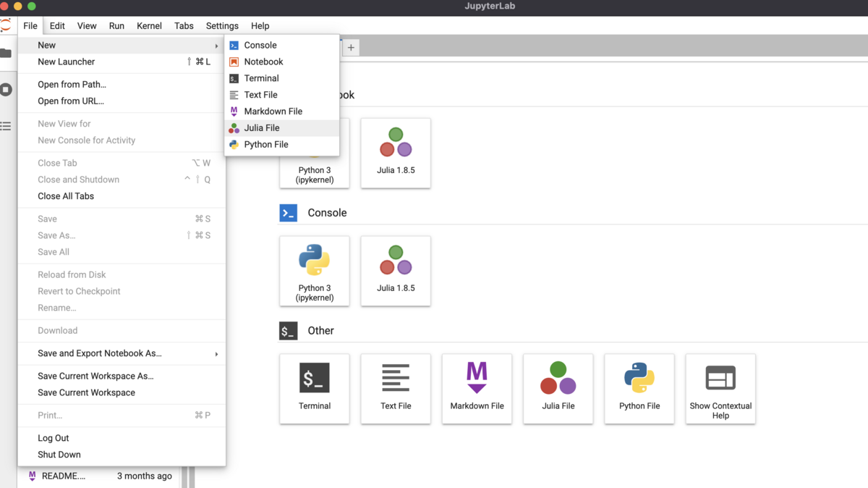The width and height of the screenshot is (868, 488).
Task: Open Show Contextual Help launcher card
Action: pos(720,389)
